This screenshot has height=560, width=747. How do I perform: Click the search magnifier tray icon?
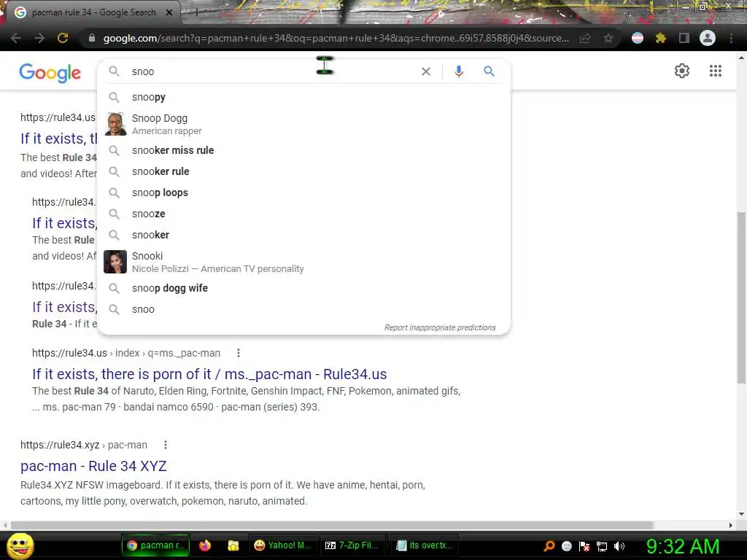tap(549, 546)
